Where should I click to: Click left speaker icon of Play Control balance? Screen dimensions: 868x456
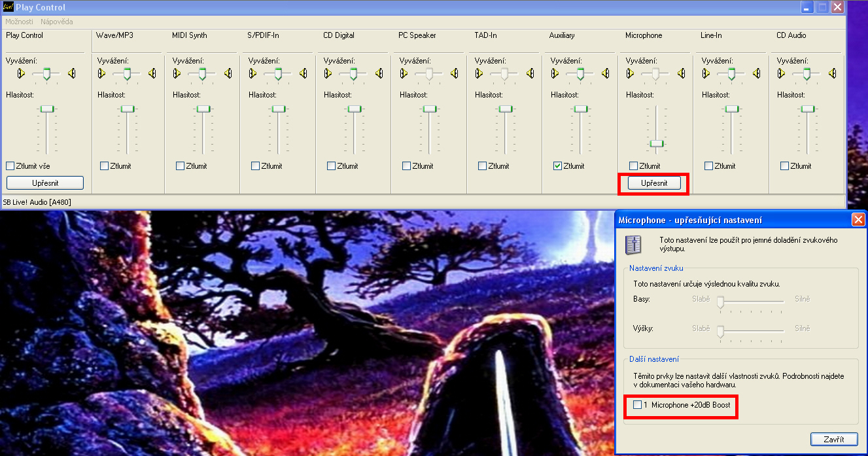point(22,73)
